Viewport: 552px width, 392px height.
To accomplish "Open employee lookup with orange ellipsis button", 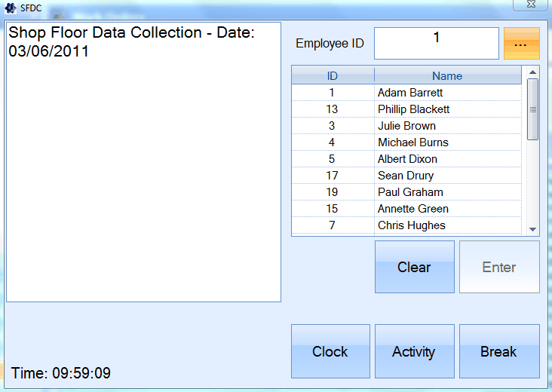I will tap(521, 44).
